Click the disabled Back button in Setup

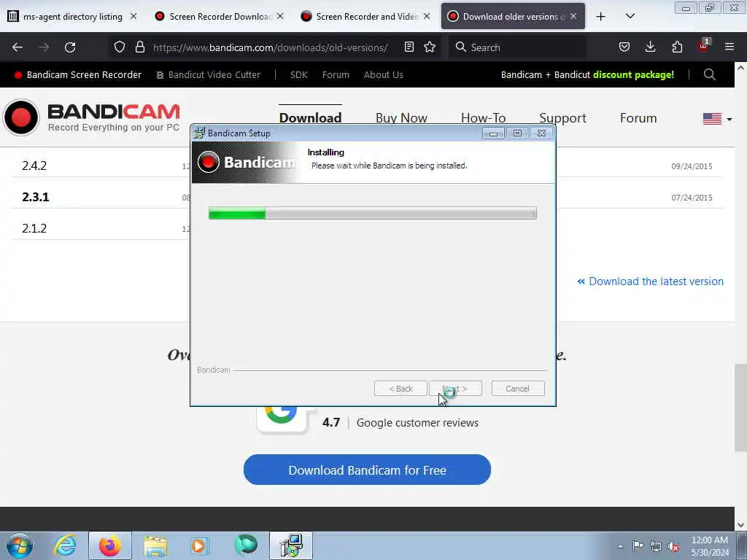400,389
